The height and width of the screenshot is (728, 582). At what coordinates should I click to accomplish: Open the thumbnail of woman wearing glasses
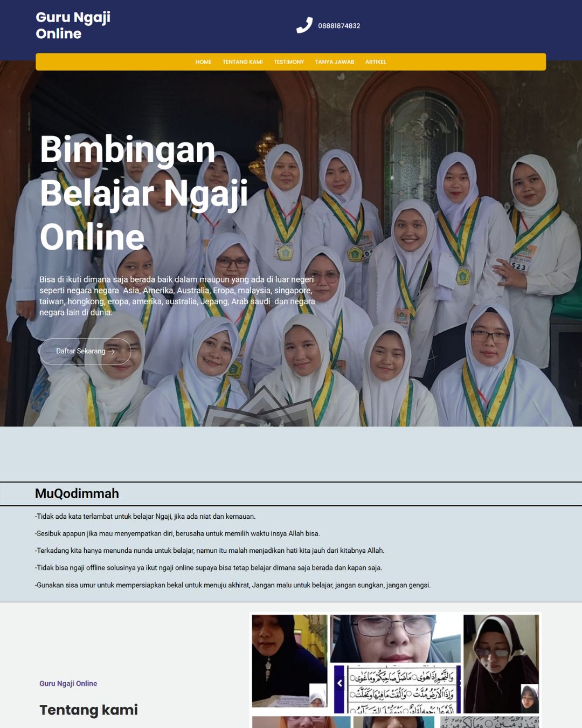coord(395,638)
